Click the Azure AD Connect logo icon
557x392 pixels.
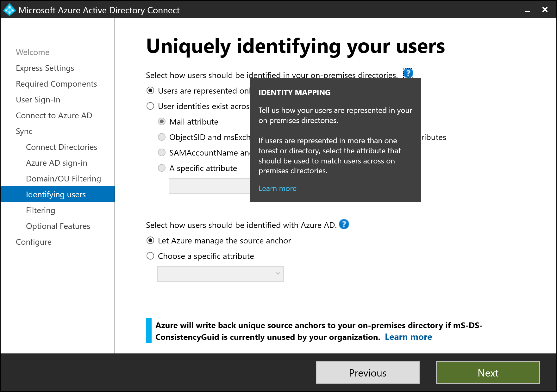coord(9,10)
